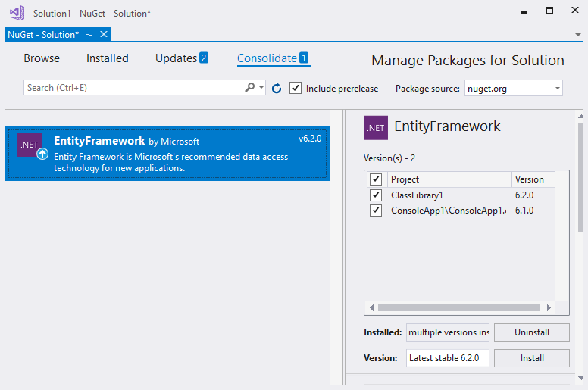The height and width of the screenshot is (390, 588).
Task: Close the NuGet Solution tab
Action: 104,35
